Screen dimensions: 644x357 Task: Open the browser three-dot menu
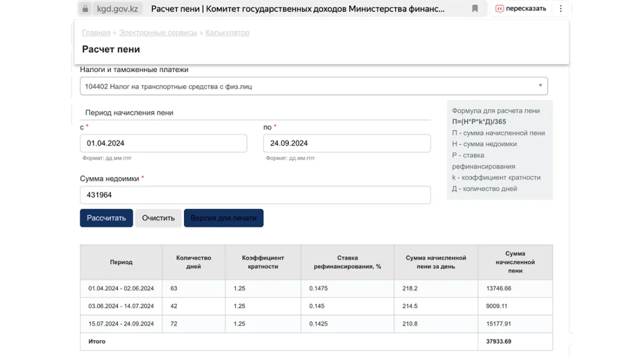coord(560,9)
